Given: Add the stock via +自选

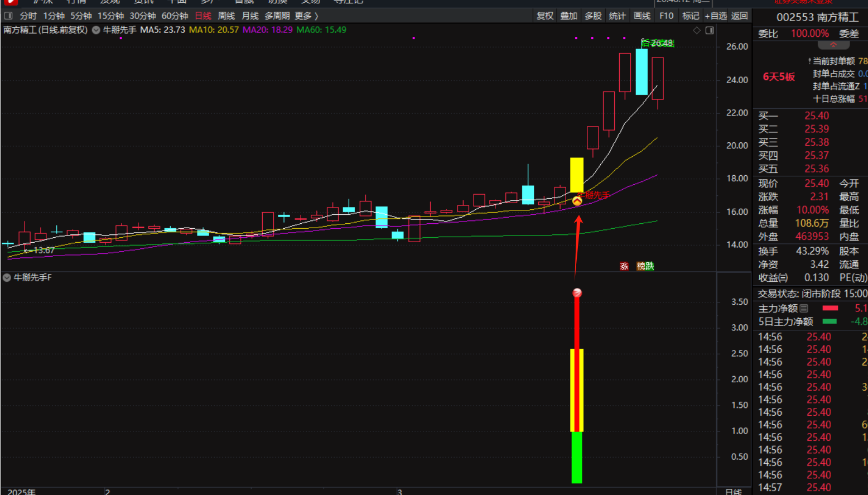Looking at the screenshot, I should (716, 16).
